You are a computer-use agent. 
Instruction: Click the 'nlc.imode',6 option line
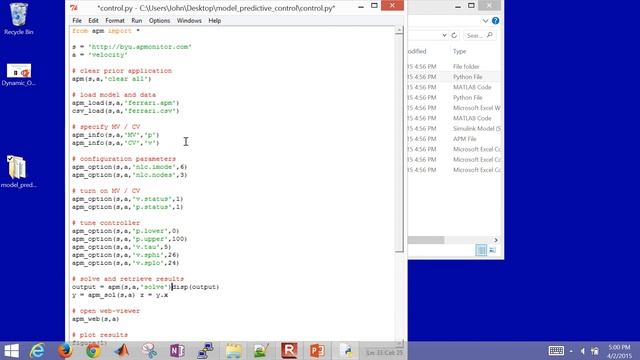click(x=129, y=167)
